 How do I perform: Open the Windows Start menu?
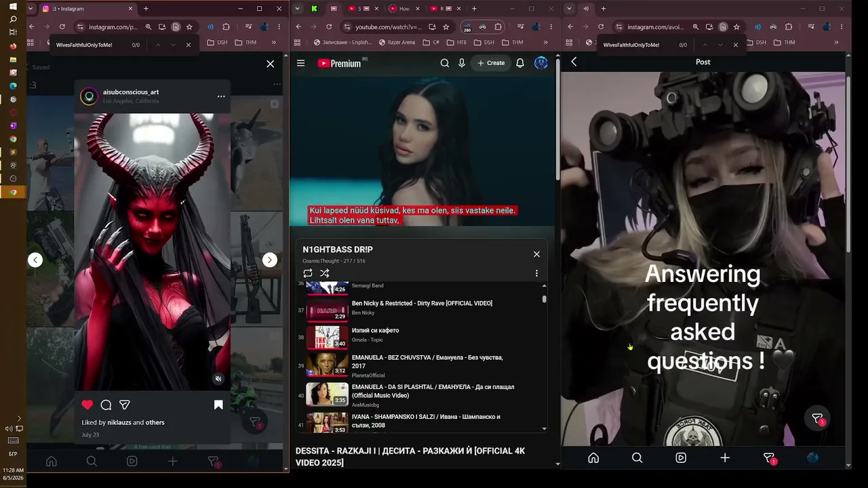coord(13,7)
